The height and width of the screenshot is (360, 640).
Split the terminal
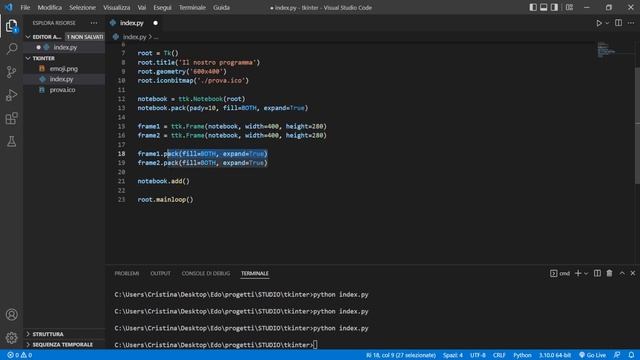(597, 273)
